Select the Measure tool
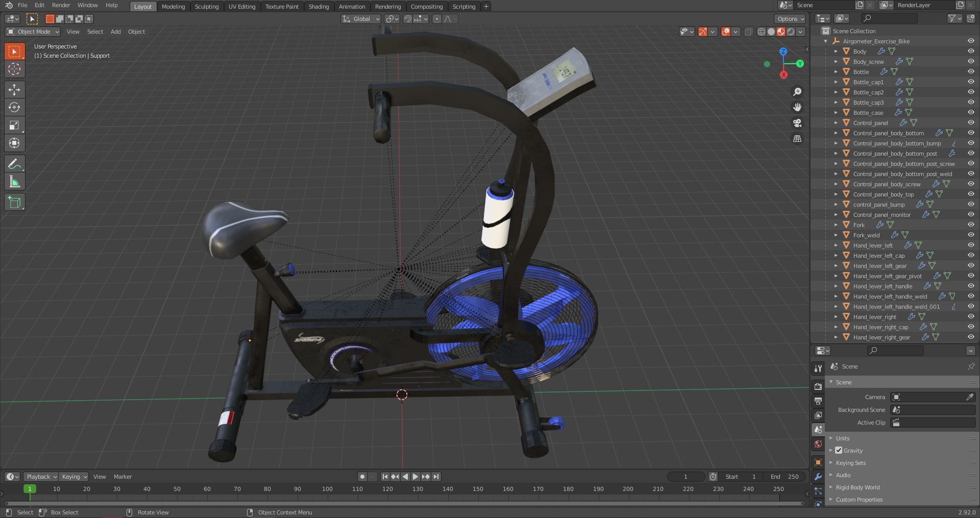This screenshot has width=980, height=518. point(14,182)
